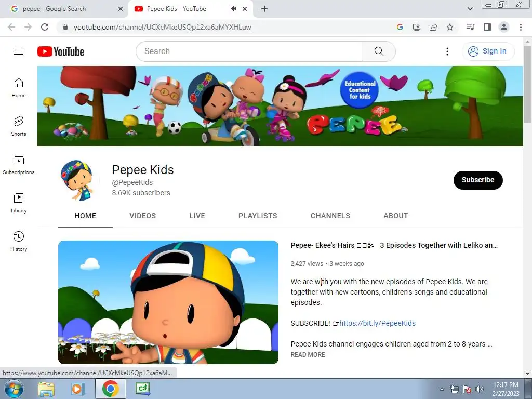Click the Sign in button
The height and width of the screenshot is (399, 532).
488,51
